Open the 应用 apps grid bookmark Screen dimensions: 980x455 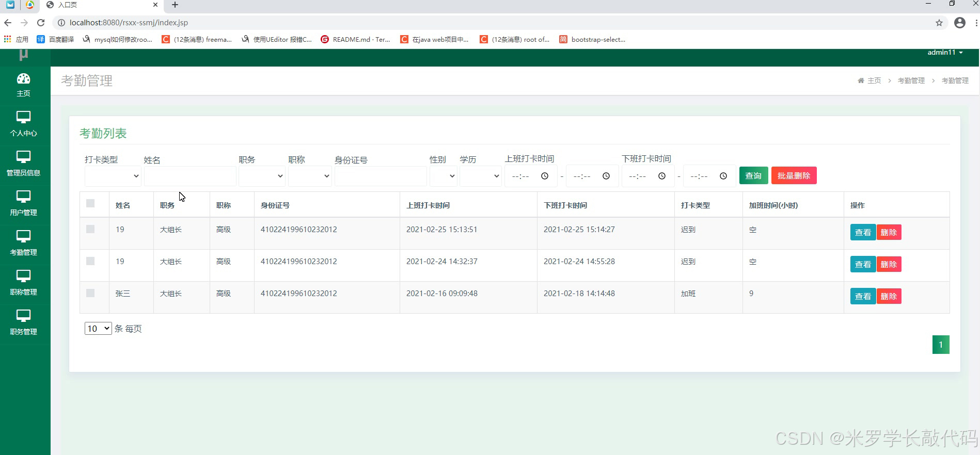coord(16,39)
